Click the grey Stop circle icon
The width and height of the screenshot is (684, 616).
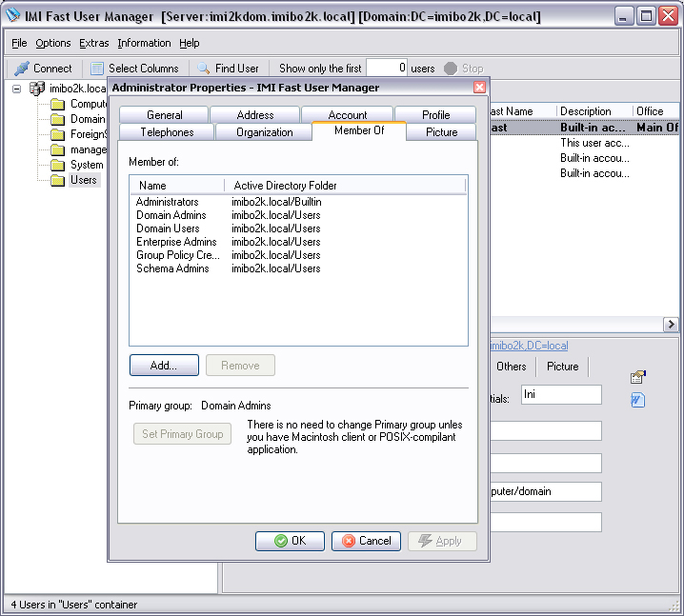tap(451, 69)
